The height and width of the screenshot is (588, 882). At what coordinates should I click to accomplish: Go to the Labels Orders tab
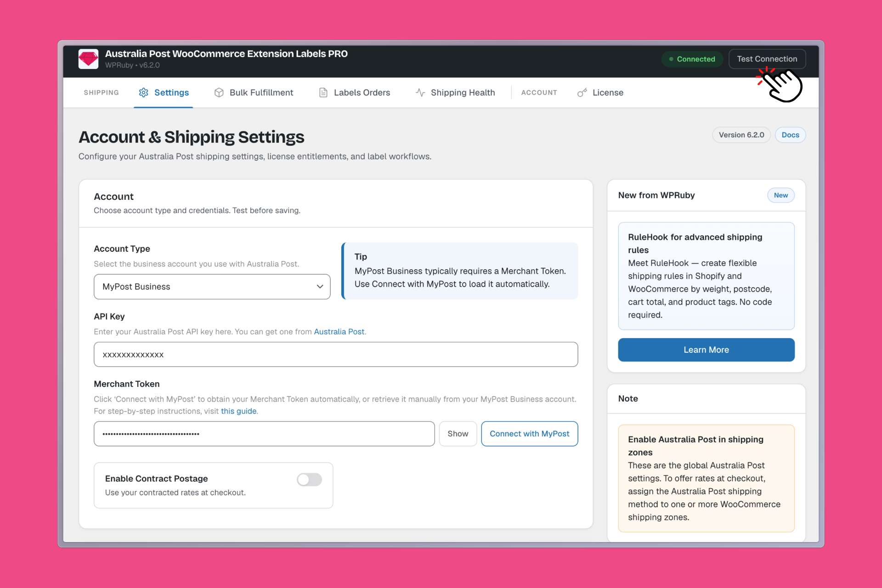354,92
